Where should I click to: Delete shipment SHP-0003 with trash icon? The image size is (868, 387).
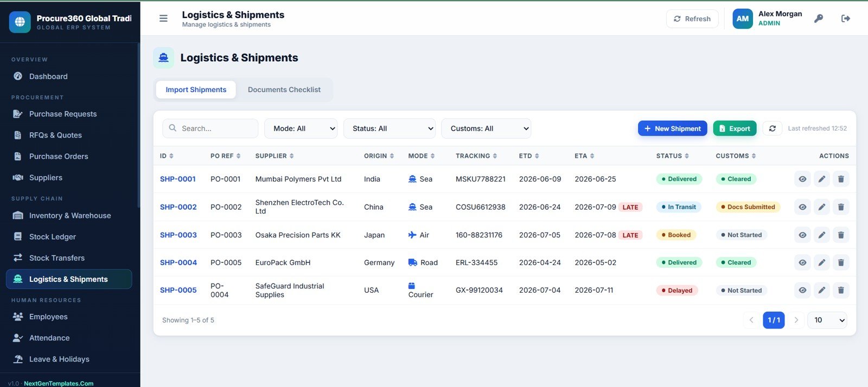pos(841,235)
